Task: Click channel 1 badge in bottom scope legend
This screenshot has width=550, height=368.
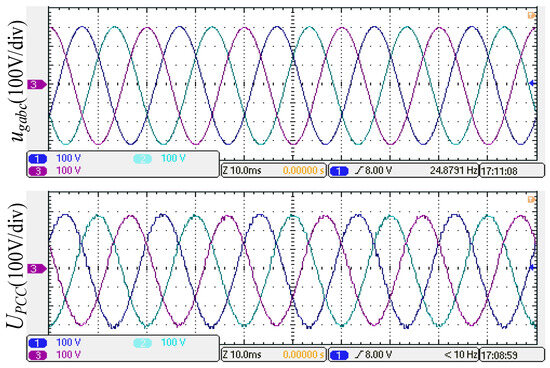Action: (x=38, y=343)
